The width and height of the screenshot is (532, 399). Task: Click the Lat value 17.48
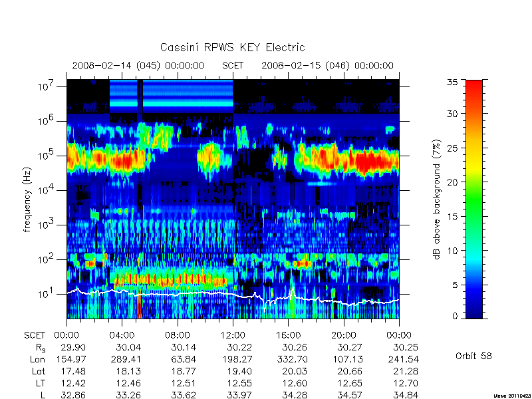(x=73, y=371)
